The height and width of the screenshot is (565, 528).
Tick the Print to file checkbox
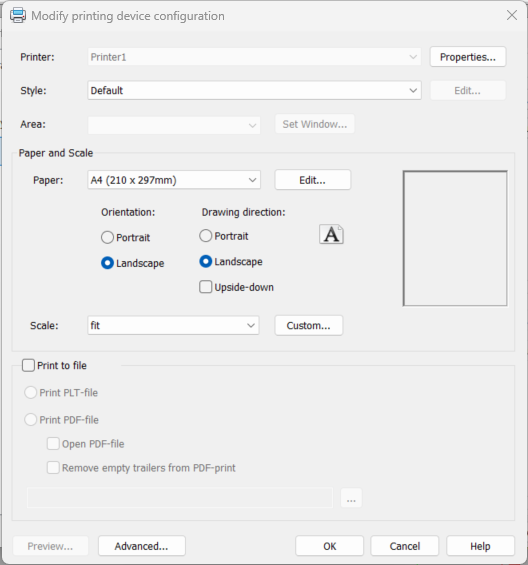(x=28, y=365)
